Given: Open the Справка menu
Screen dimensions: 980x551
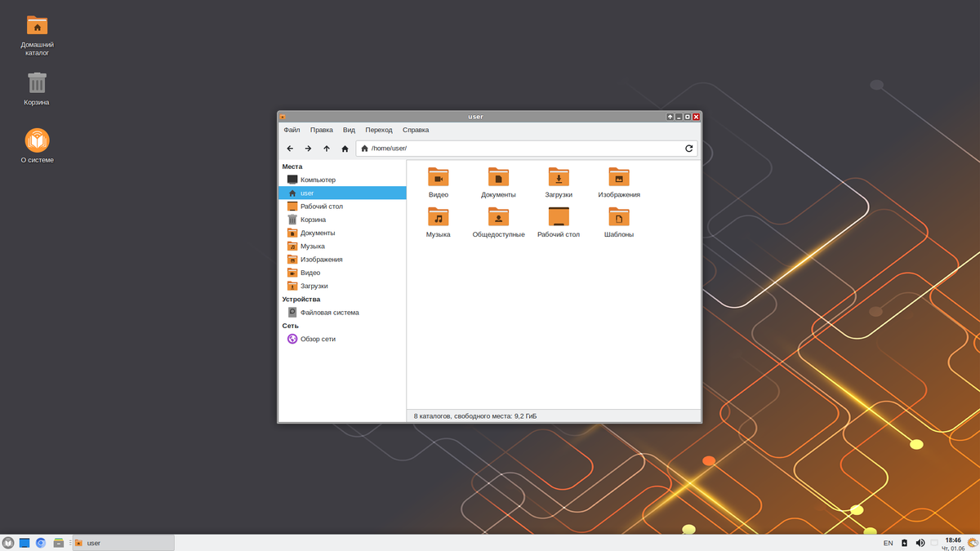Looking at the screenshot, I should (416, 130).
